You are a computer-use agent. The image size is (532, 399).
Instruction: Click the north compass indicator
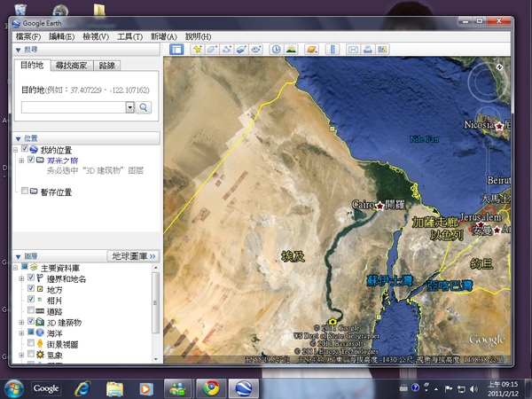[x=499, y=67]
